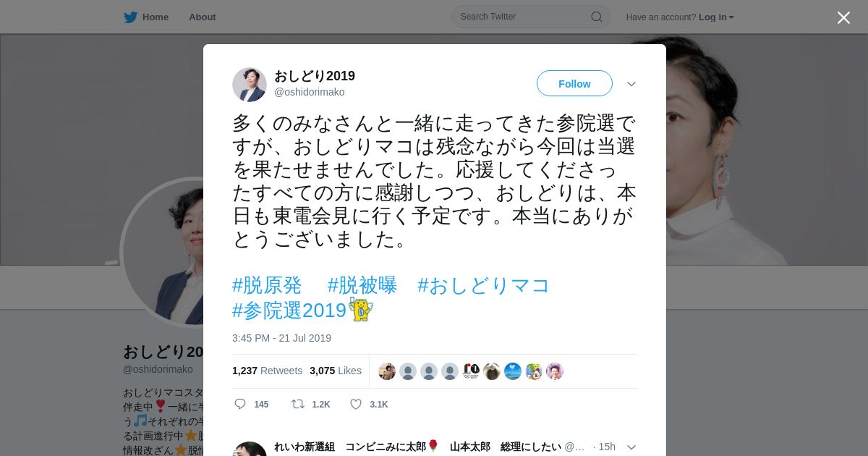Expand tweet options chevron next to Follow
The width and height of the screenshot is (868, 456).
coord(631,84)
